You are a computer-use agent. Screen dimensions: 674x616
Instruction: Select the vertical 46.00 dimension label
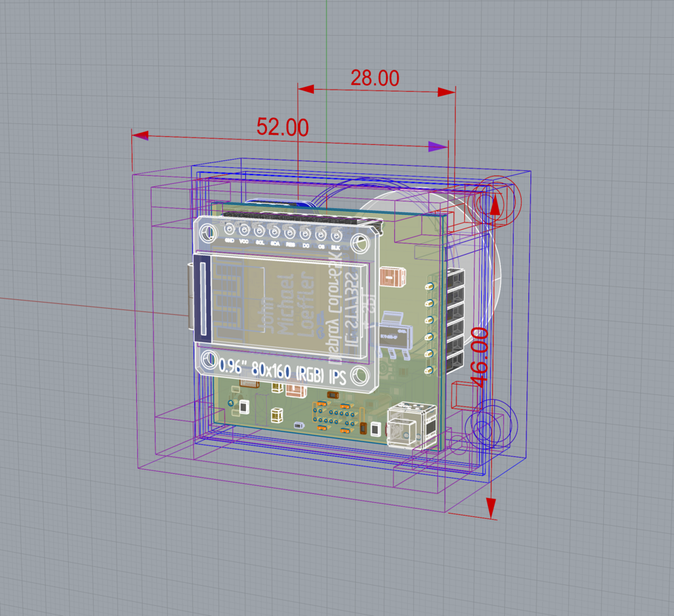click(x=480, y=357)
